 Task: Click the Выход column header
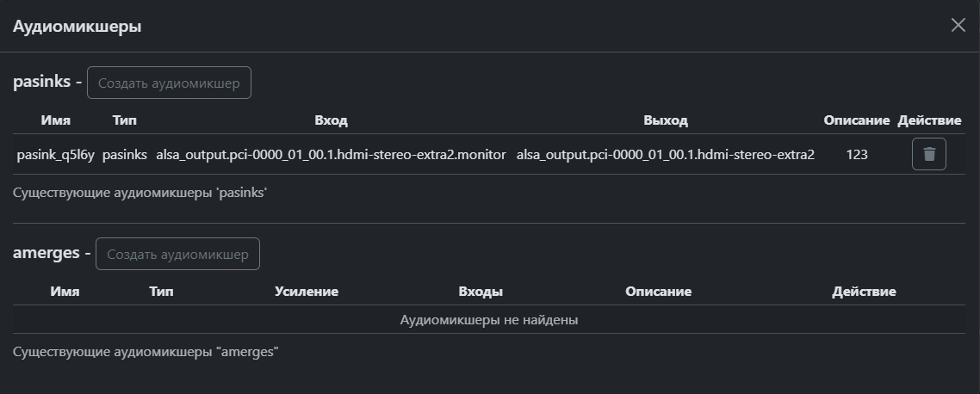tap(665, 120)
